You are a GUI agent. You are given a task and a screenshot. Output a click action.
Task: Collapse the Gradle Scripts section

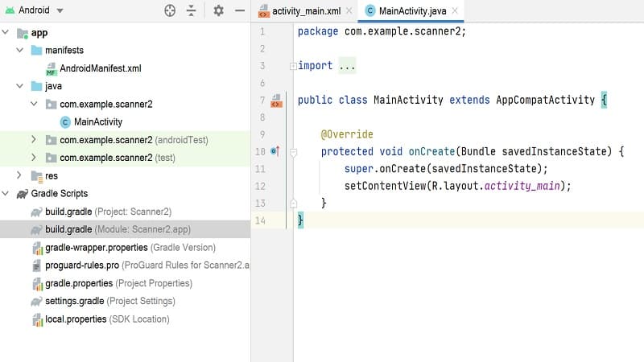tap(7, 194)
